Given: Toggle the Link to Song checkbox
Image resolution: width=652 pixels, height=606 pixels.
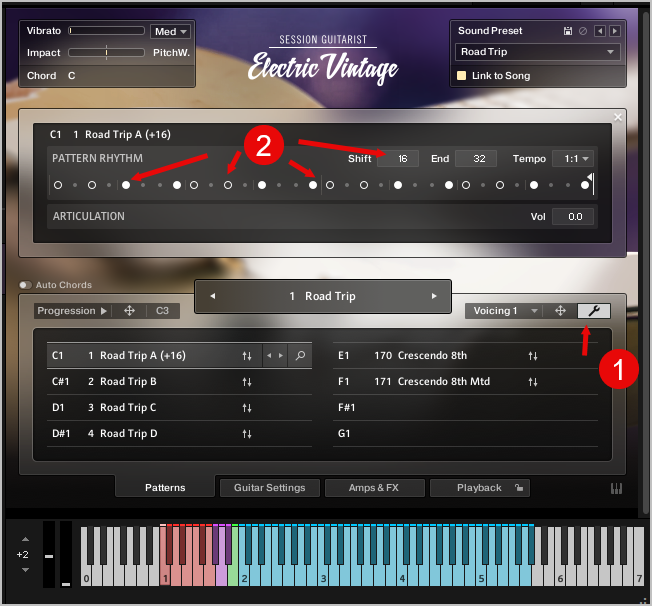Looking at the screenshot, I should [x=461, y=76].
